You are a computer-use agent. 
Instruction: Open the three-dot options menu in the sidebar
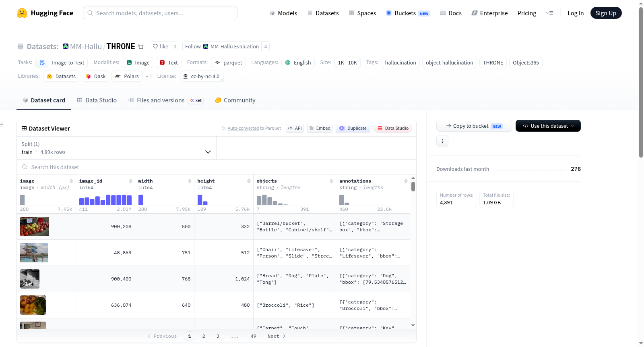tap(442, 141)
